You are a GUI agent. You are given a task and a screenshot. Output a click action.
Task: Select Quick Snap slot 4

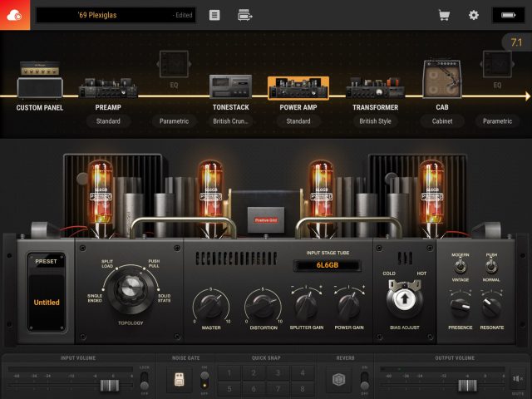click(x=303, y=373)
